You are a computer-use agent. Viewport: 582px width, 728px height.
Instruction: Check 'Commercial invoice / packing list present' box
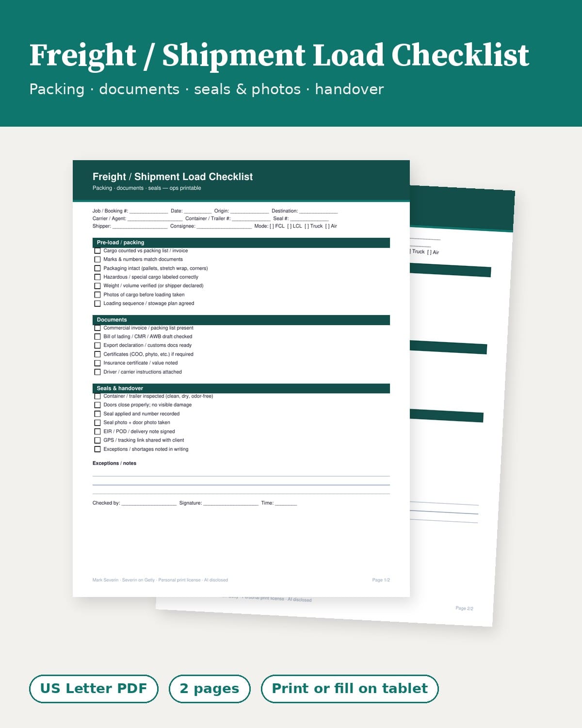(x=97, y=328)
